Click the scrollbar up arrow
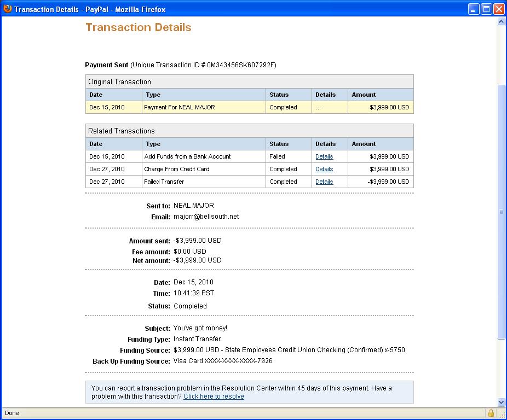507x420 pixels. [501, 22]
